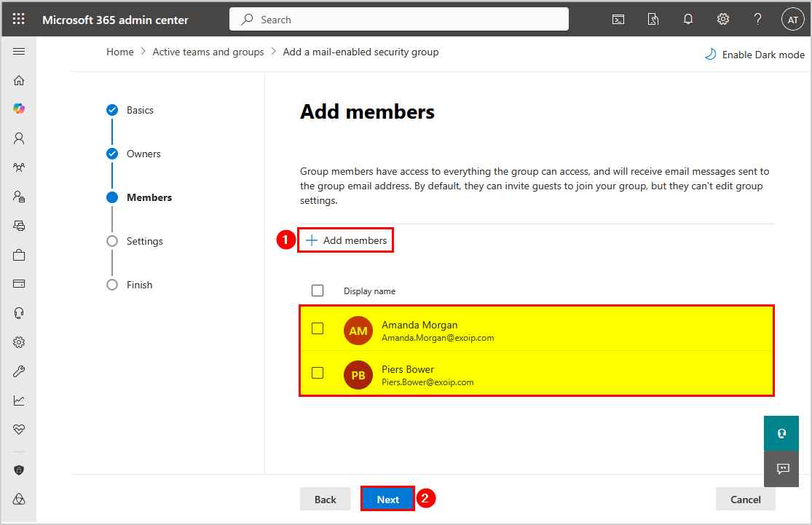Screen dimensions: 812x525
Task: Open Settings gear in the left sidebar
Action: point(19,342)
